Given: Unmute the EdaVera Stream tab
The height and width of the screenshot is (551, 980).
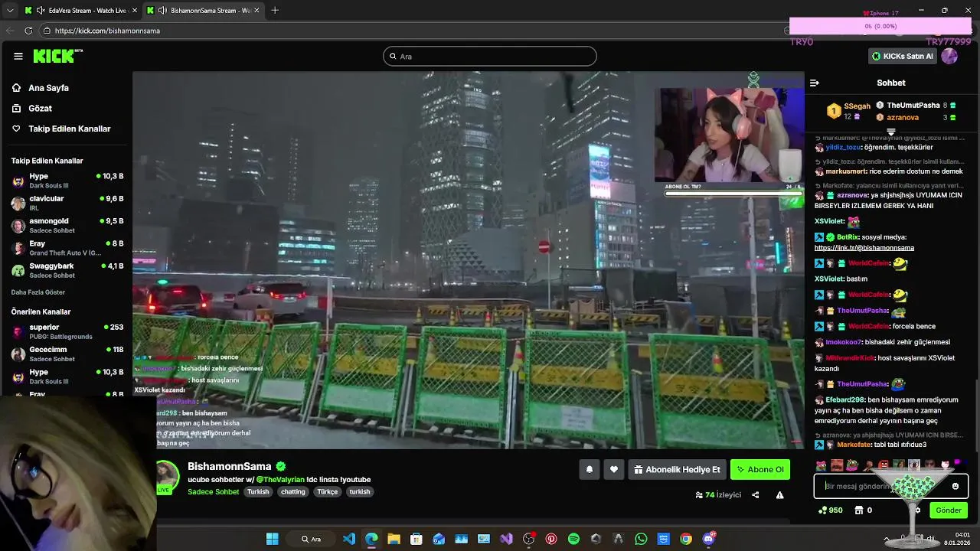Looking at the screenshot, I should point(41,10).
